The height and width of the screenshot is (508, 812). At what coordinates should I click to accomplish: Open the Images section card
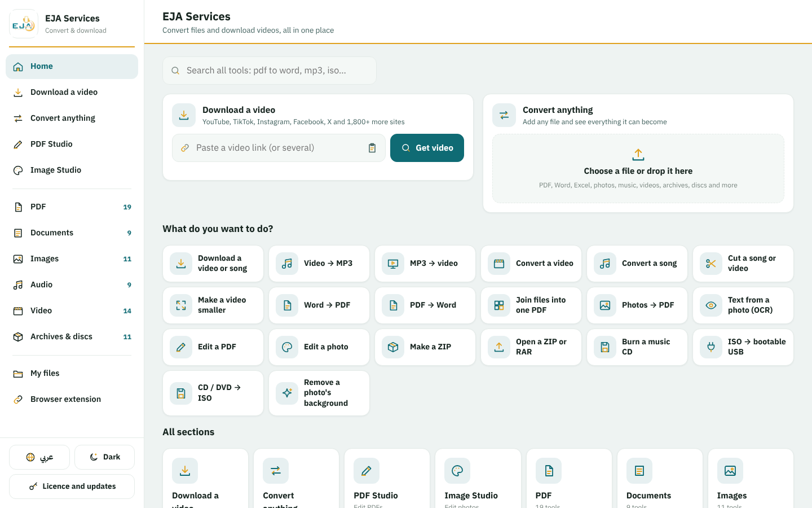(751, 479)
